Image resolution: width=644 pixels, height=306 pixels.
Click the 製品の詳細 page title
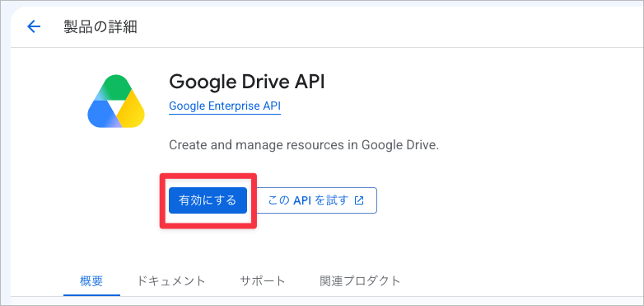pos(100,27)
